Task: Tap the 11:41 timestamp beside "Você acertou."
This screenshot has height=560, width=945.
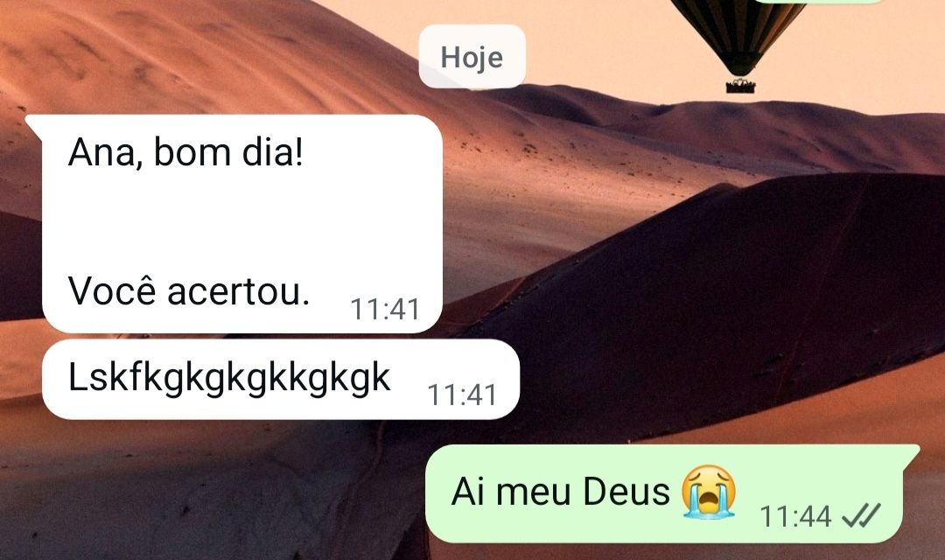Action: click(x=385, y=310)
